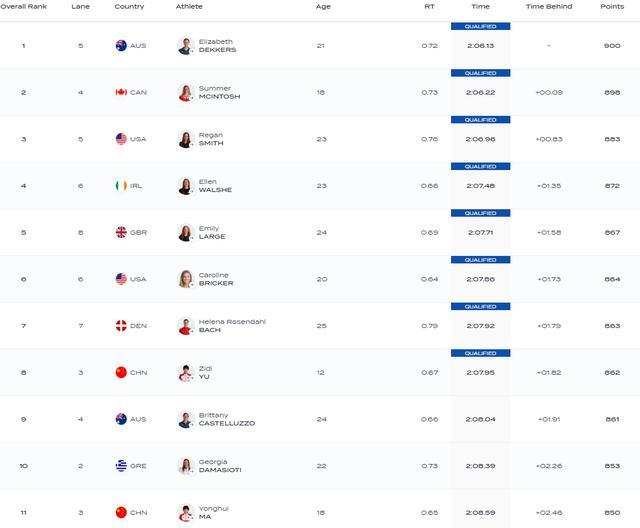Sort results by Overall Rank column header
The height and width of the screenshot is (528, 640).
tap(24, 7)
